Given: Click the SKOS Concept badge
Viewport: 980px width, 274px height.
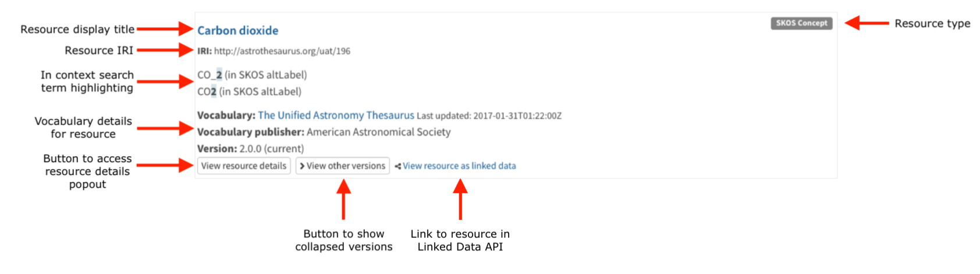Looking at the screenshot, I should coord(801,23).
